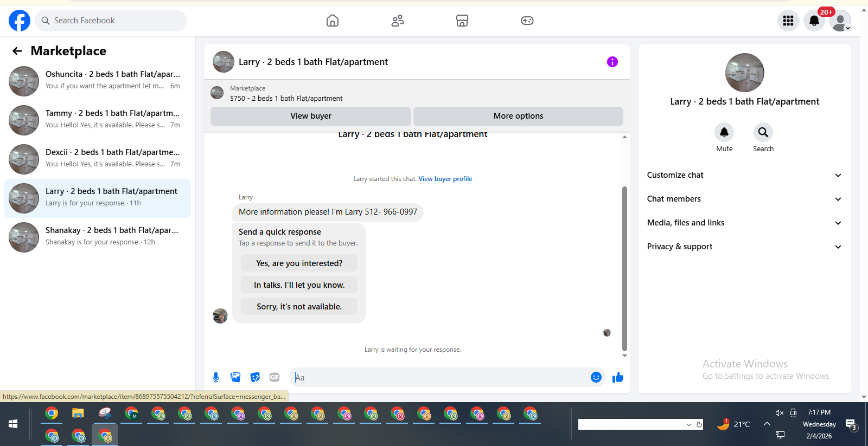The height and width of the screenshot is (446, 868).
Task: Expand the Customize chat section
Action: coord(744,175)
